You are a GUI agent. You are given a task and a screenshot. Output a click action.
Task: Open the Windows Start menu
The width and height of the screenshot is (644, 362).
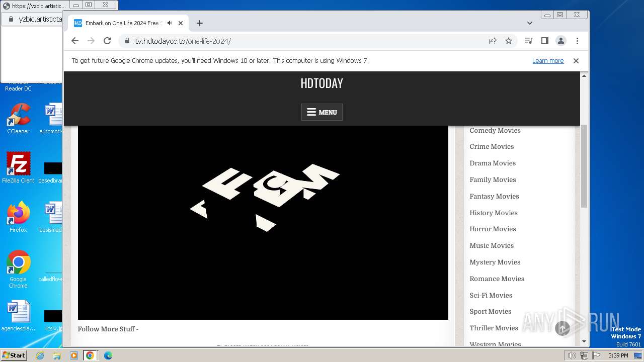(14, 355)
